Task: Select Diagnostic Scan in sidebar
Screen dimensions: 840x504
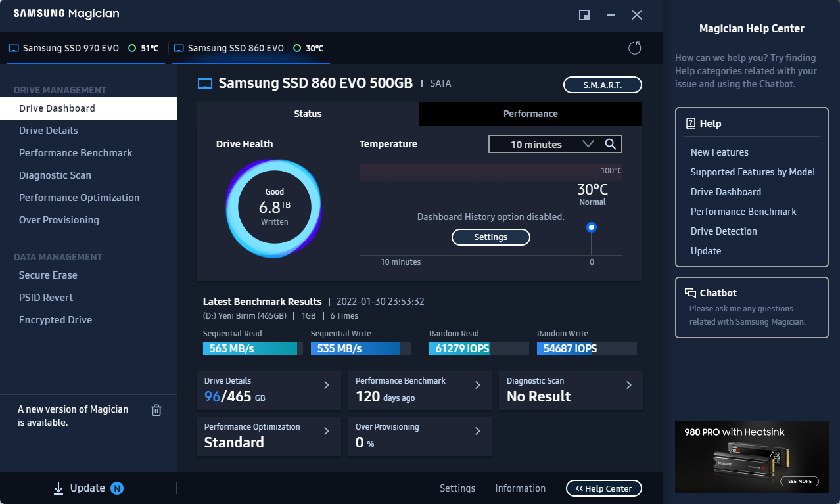Action: (x=88, y=175)
